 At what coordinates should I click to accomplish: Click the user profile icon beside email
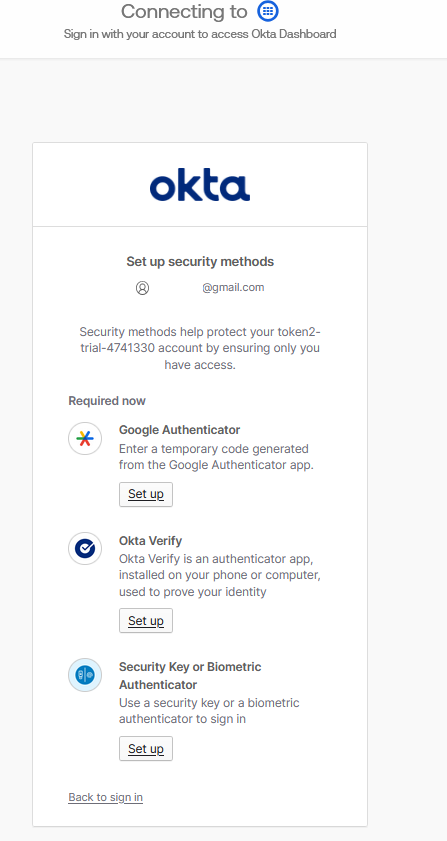pyautogui.click(x=142, y=288)
